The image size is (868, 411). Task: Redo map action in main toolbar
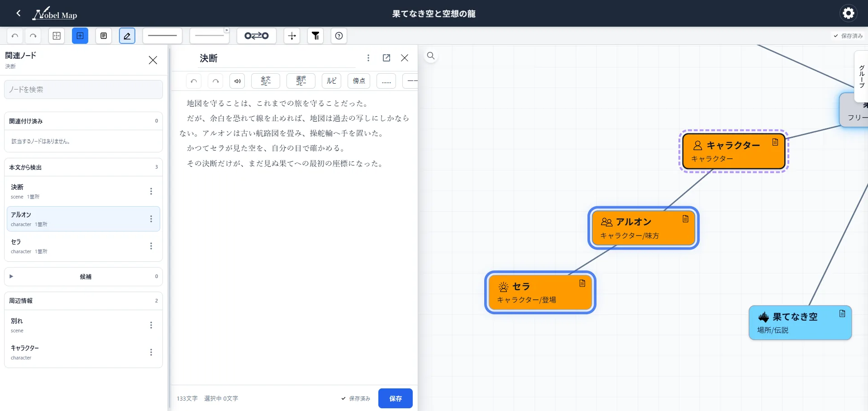coord(33,36)
